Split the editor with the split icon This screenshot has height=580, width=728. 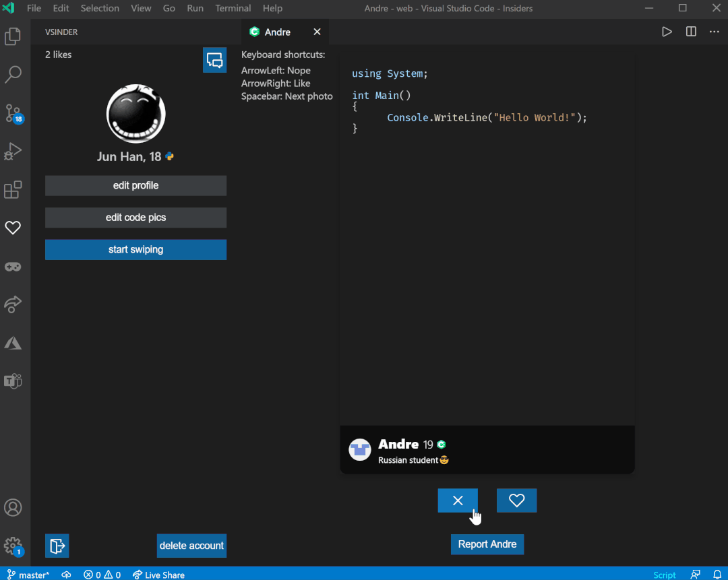[691, 32]
